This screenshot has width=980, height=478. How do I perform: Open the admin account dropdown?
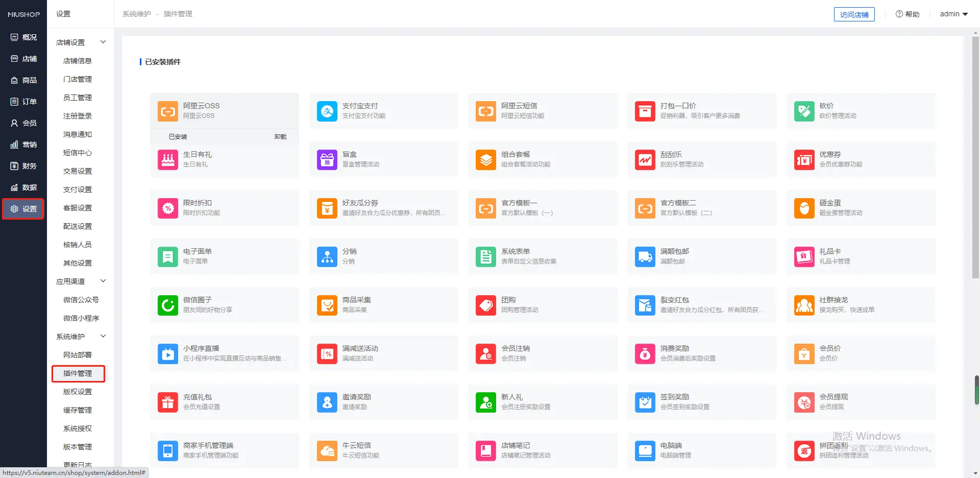pyautogui.click(x=953, y=14)
